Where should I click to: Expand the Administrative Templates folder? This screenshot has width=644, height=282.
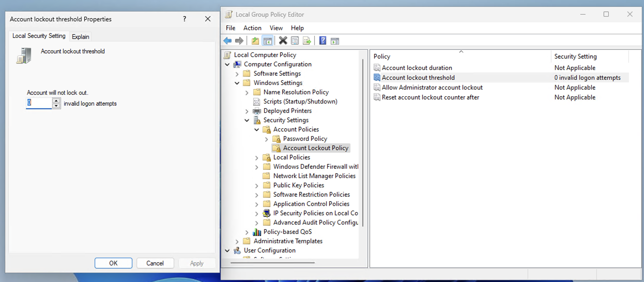(x=237, y=241)
